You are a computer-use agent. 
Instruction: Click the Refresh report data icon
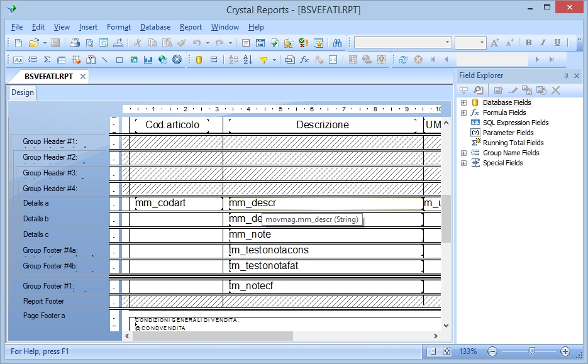click(x=403, y=60)
